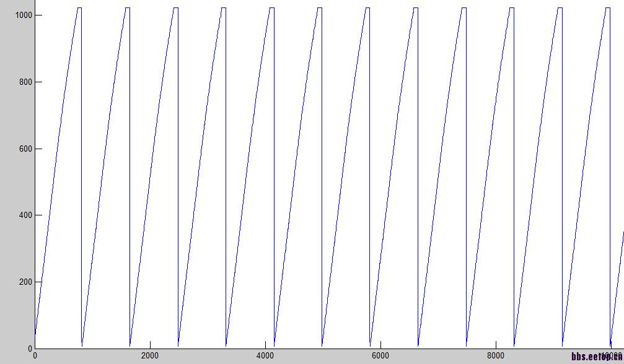Click the y-axis tick label 200
The image size is (624, 364).
click(x=25, y=282)
